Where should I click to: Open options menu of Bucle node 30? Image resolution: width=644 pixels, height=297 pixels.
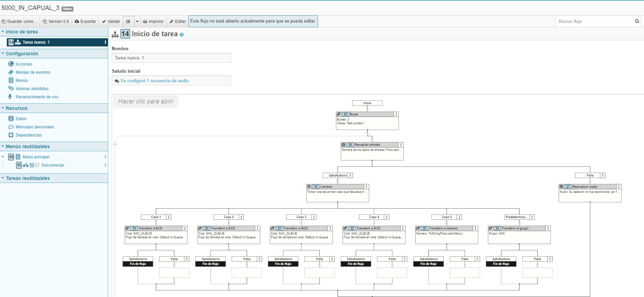[x=396, y=114]
